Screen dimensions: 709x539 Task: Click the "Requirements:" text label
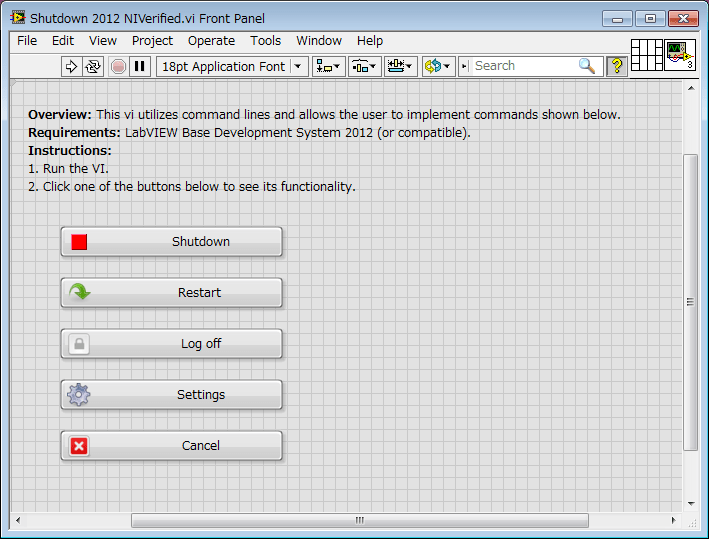point(74,133)
